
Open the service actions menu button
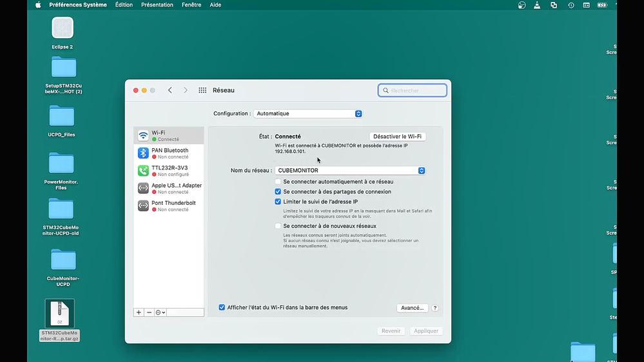[x=160, y=312]
